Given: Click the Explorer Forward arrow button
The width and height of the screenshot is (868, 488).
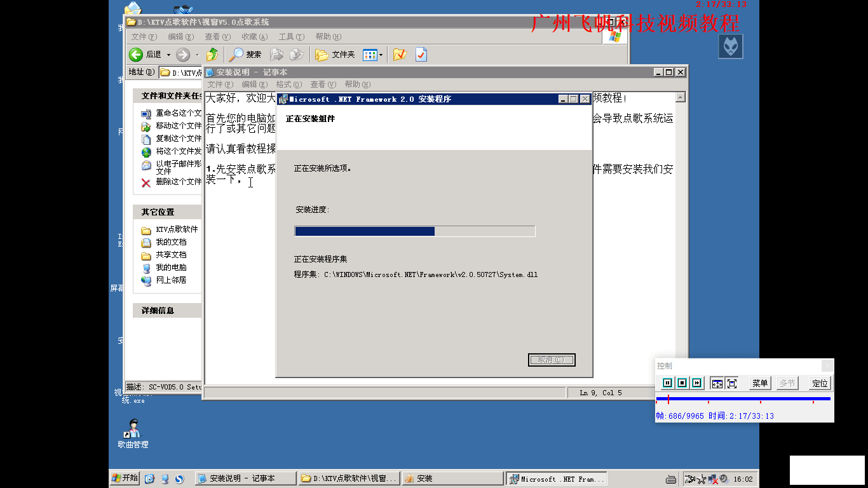Looking at the screenshot, I should (x=183, y=55).
